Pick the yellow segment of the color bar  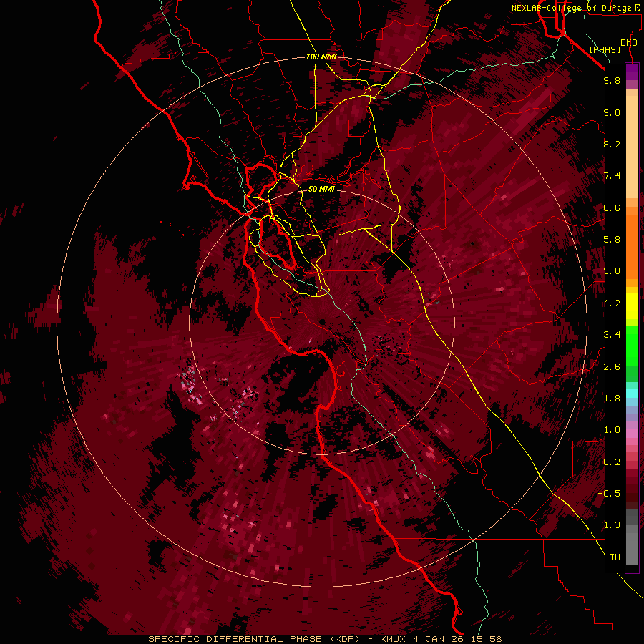(x=632, y=306)
